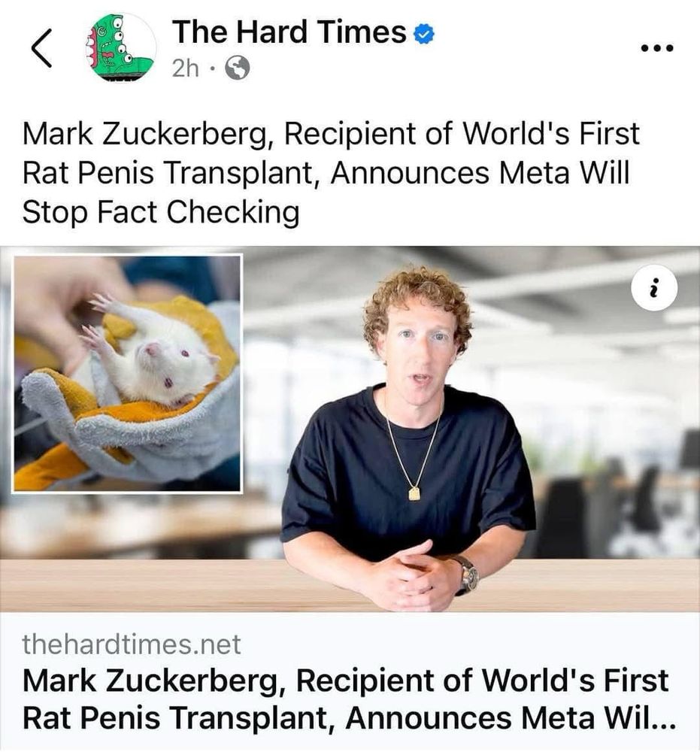Open the three-dot post options menu
This screenshot has height=752, width=700.
tap(657, 47)
